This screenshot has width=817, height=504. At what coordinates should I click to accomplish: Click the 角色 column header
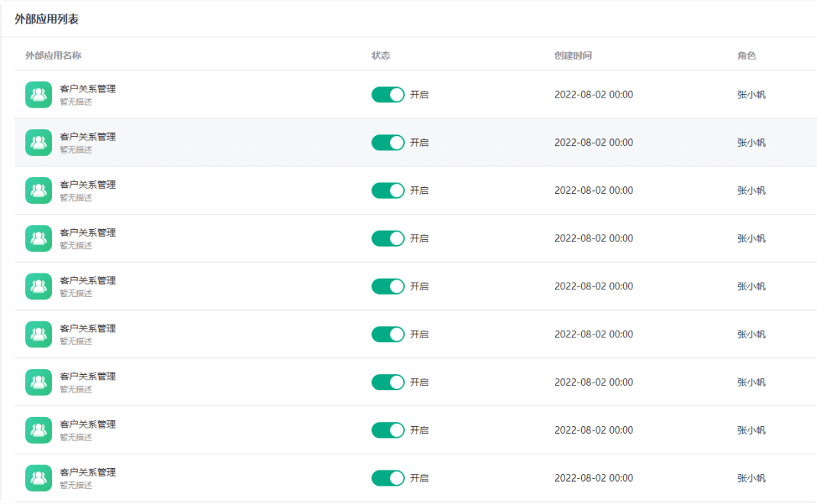tap(746, 55)
